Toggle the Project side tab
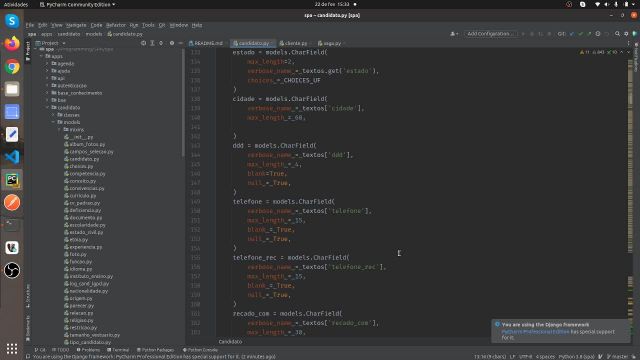640x360 pixels. 28,51
